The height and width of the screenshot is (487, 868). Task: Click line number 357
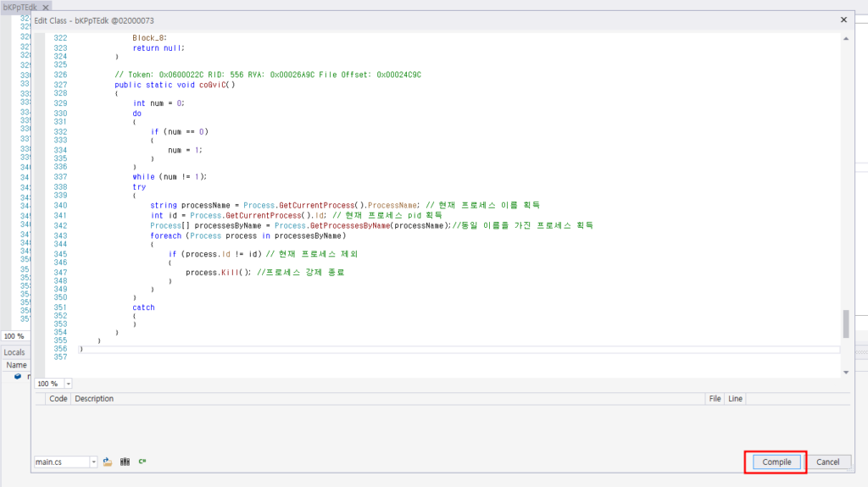point(60,357)
